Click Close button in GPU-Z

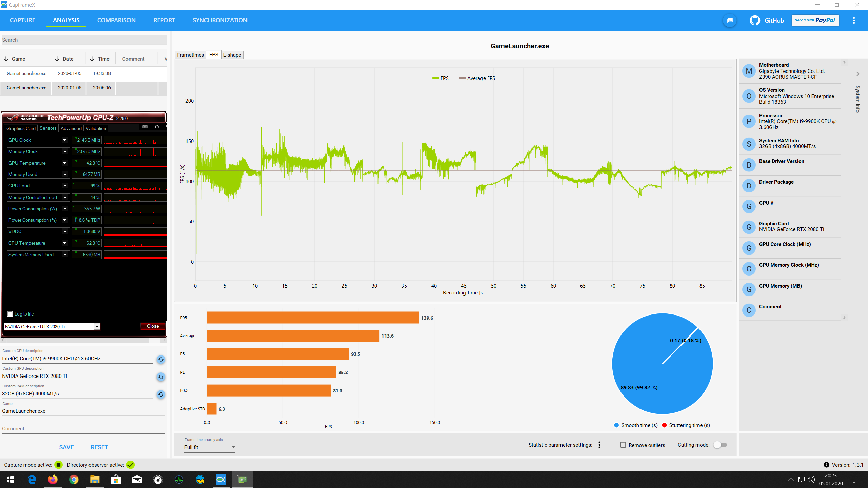coord(153,326)
